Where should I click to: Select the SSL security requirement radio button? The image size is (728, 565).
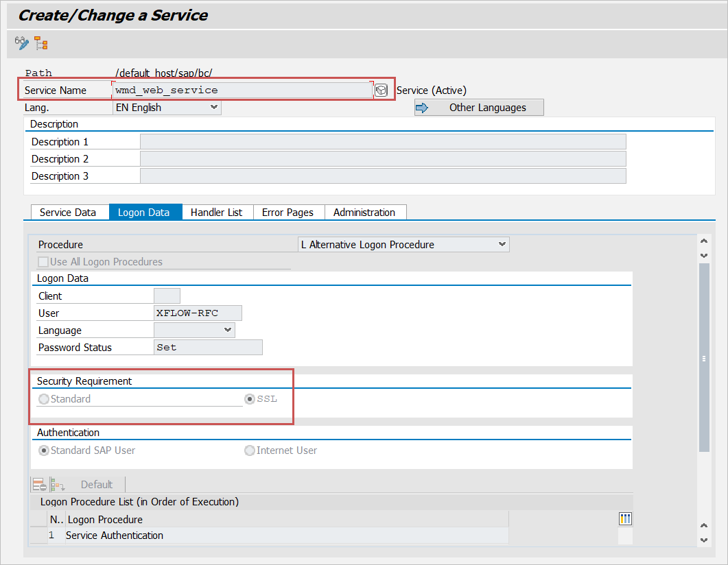click(251, 399)
